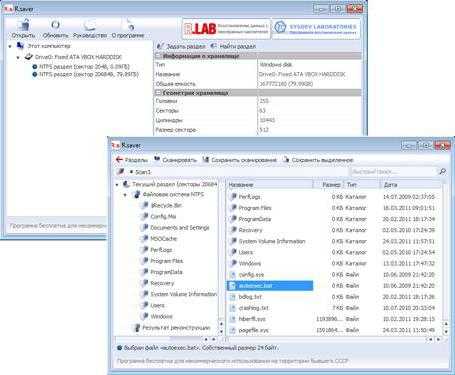Select Documents and Settings tree folder
Image resolution: width=455 pixels, height=375 pixels.
click(x=180, y=228)
